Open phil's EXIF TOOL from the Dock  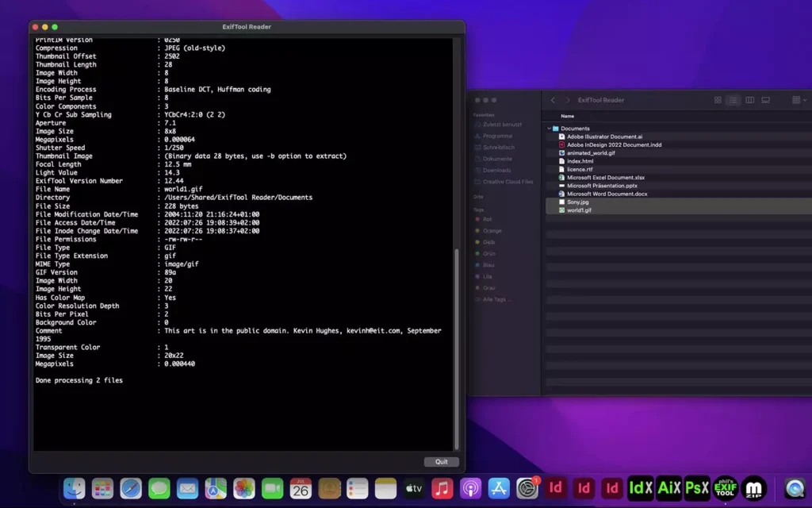(x=724, y=488)
